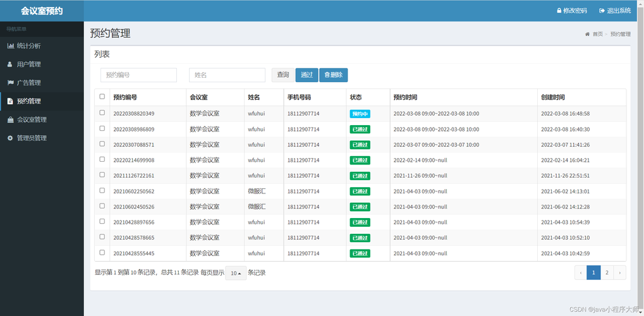Click the 预约中 status badge
Screen dimensions: 644x316
(360, 114)
